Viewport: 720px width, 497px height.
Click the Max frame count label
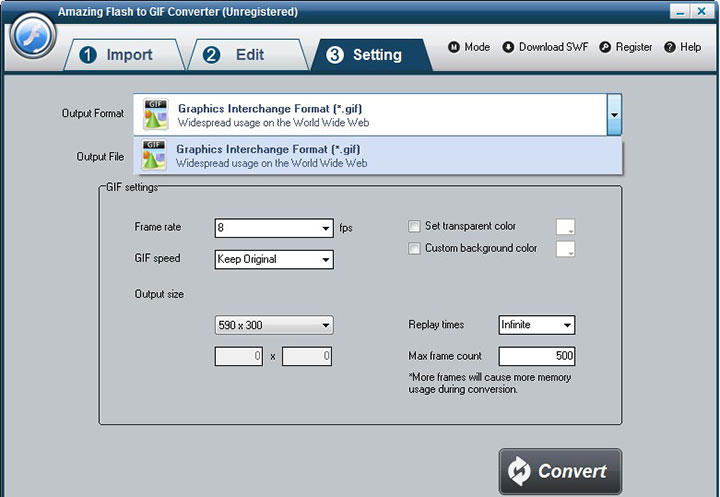445,356
